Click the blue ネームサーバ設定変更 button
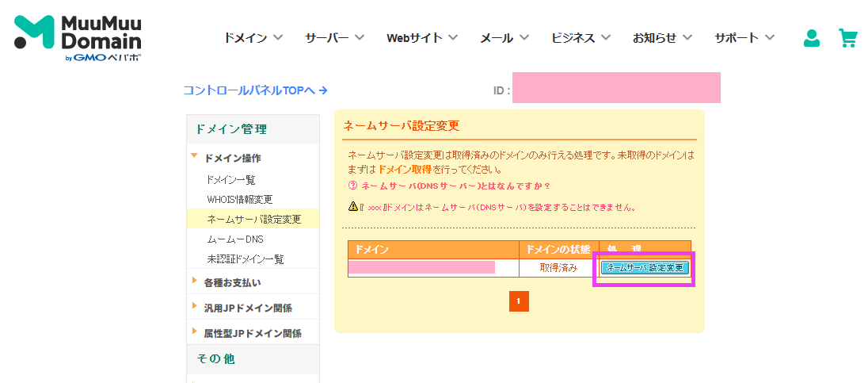This screenshot has width=868, height=383. pos(645,268)
